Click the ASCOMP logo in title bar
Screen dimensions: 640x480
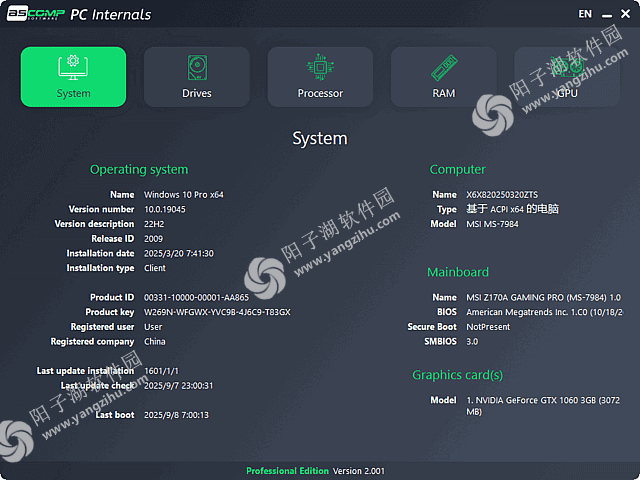point(35,14)
